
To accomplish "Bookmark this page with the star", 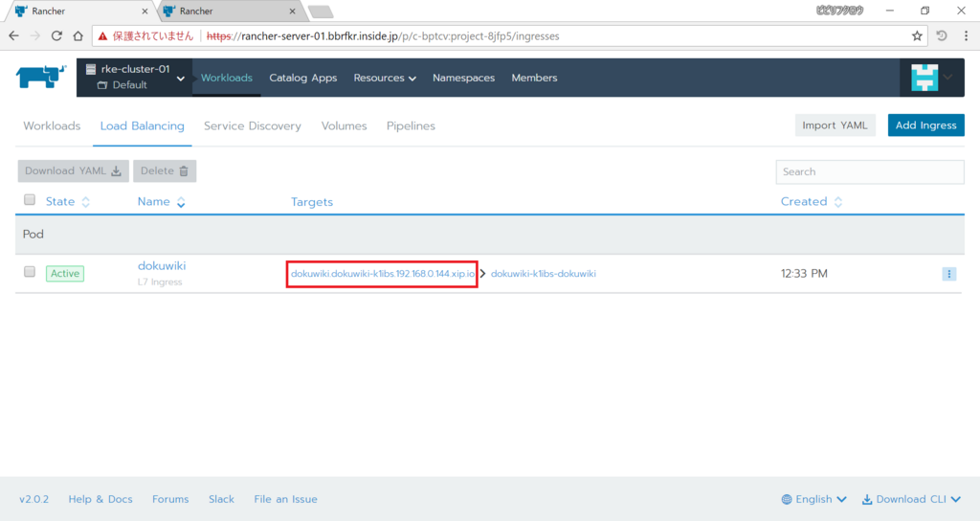I will coord(917,36).
